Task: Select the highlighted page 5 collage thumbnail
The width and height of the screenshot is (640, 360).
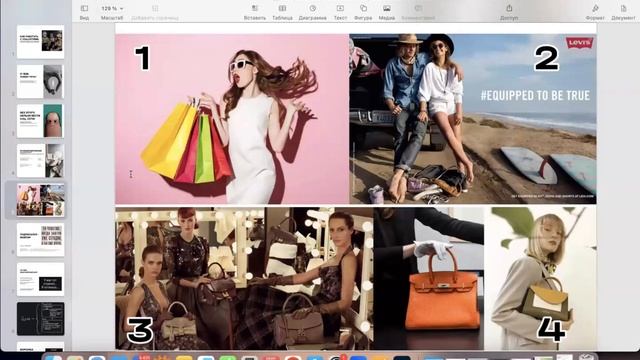Action: (40, 200)
